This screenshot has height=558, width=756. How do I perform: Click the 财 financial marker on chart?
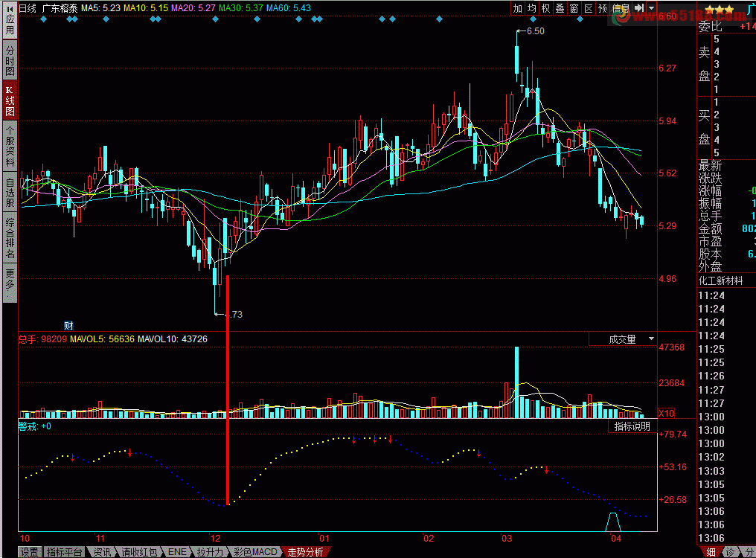point(68,326)
